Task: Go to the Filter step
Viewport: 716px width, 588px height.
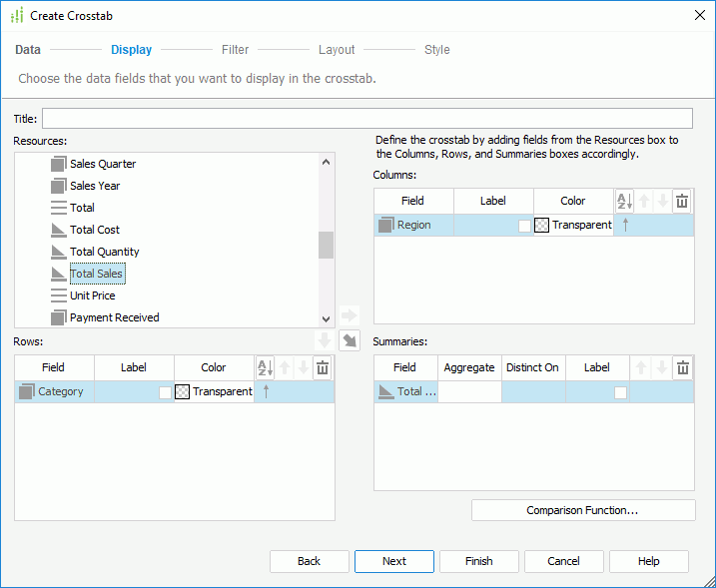Action: pos(235,50)
